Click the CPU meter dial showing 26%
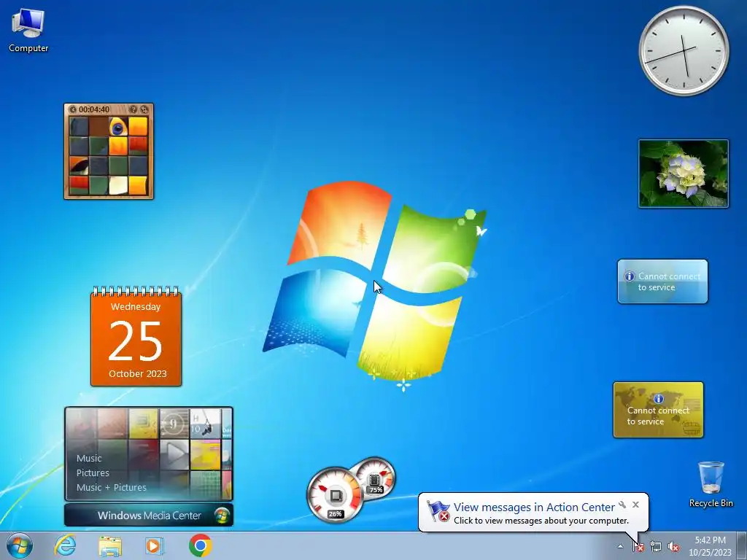Image resolution: width=747 pixels, height=560 pixels. click(x=335, y=495)
